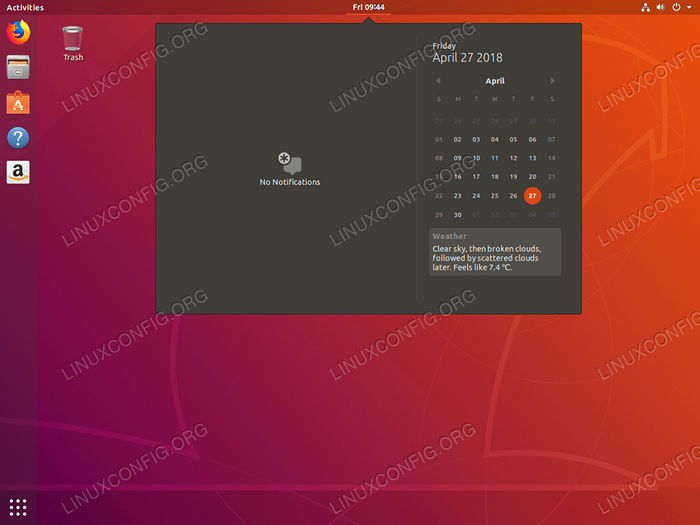Viewport: 700px width, 525px height.
Task: Select April 17 in calendar
Action: 476,177
